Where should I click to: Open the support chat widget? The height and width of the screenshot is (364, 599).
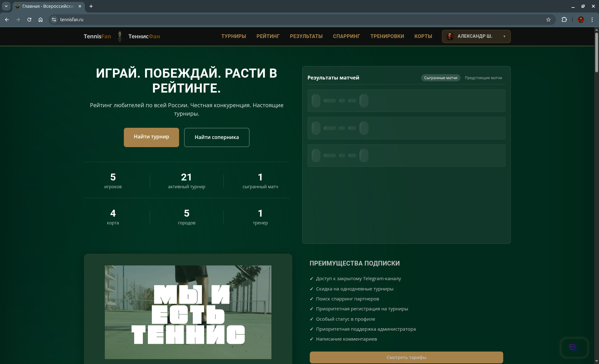click(x=573, y=347)
